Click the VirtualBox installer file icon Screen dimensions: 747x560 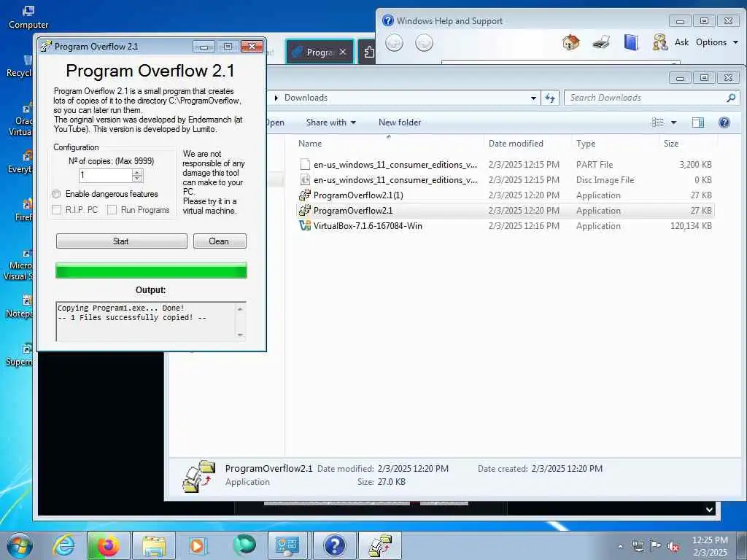305,225
